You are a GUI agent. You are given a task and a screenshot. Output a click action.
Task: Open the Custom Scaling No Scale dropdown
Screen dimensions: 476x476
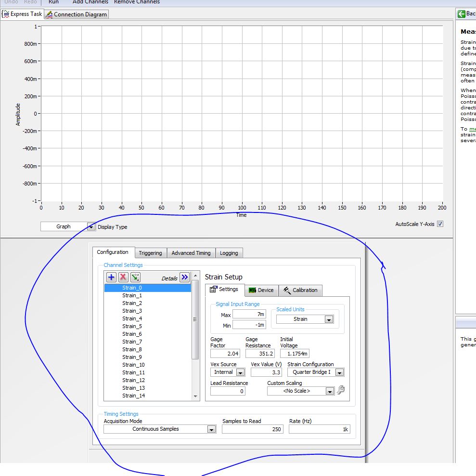tap(330, 391)
